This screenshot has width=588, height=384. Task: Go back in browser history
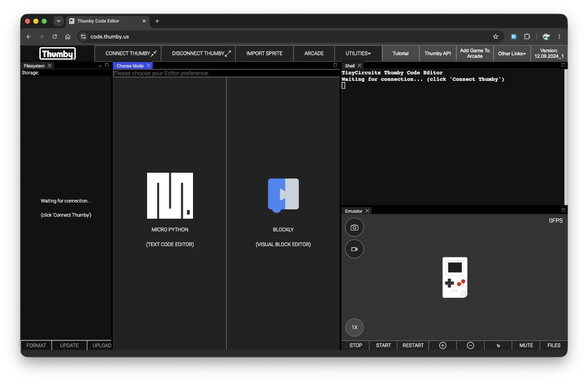click(x=28, y=36)
